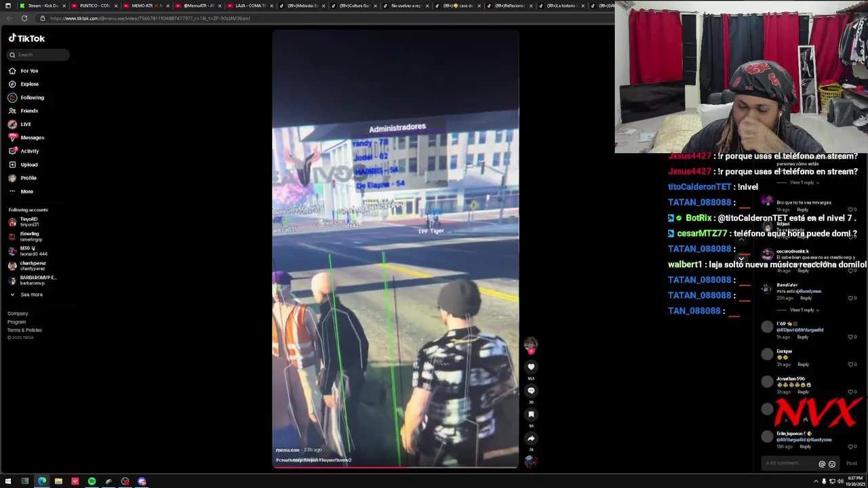Open TinyoRD in following accounts
The image size is (868, 488).
click(24, 222)
